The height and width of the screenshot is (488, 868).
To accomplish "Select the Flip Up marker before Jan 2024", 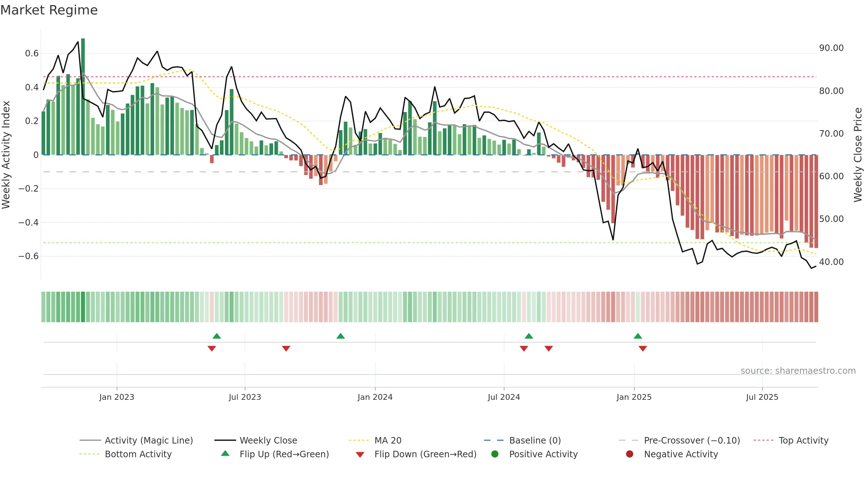I will (340, 336).
